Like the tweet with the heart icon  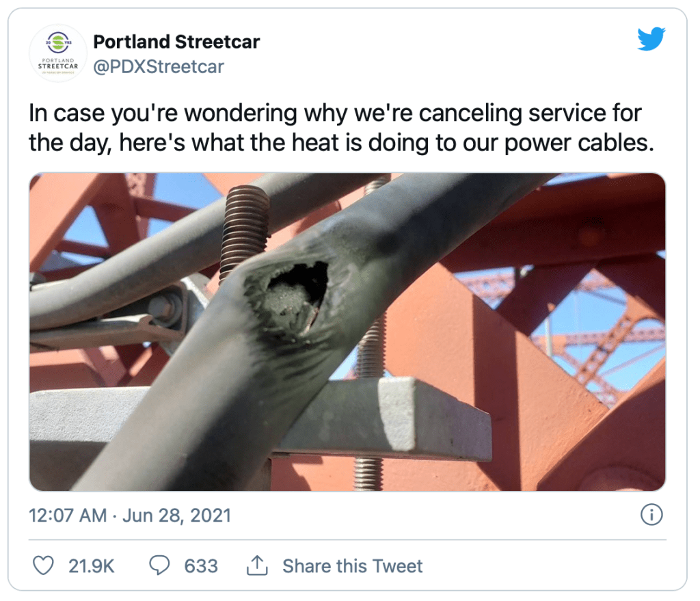44,565
